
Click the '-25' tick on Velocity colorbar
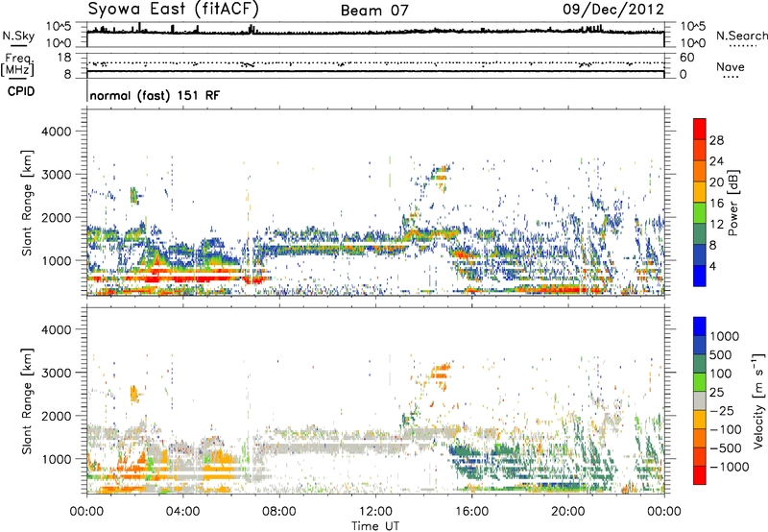722,411
